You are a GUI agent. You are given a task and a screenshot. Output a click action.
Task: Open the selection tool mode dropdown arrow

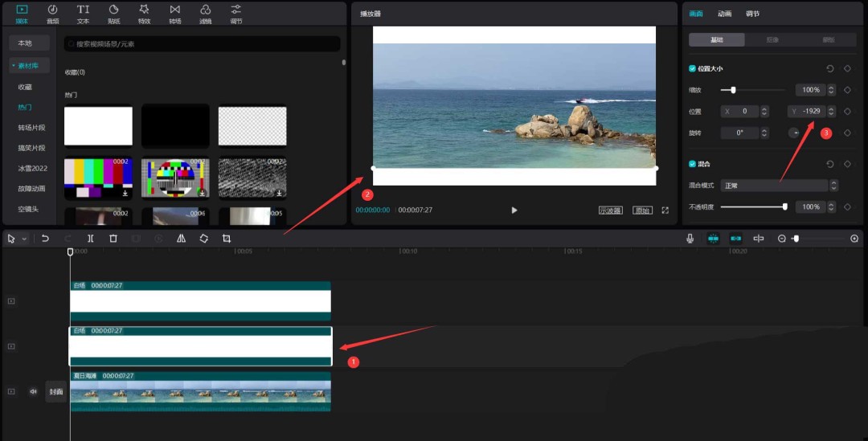[25, 239]
